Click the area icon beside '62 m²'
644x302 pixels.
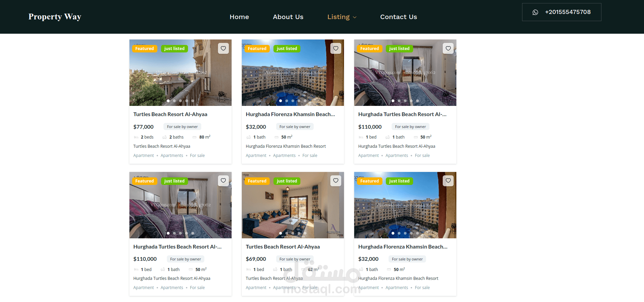click(x=303, y=270)
